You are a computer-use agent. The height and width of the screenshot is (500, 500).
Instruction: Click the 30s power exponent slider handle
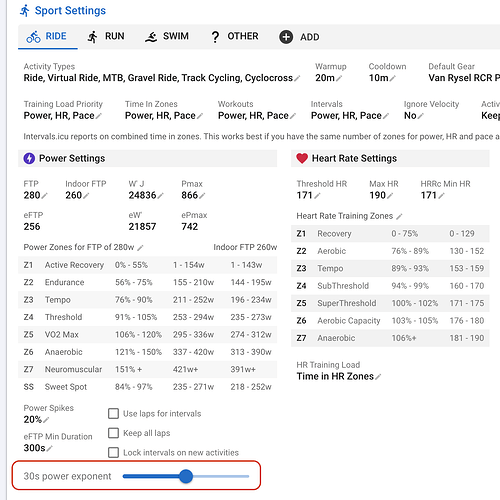pyautogui.click(x=186, y=476)
